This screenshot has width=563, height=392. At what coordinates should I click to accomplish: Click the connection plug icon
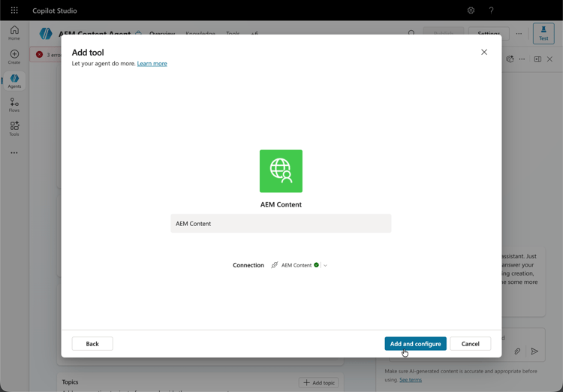pyautogui.click(x=275, y=265)
